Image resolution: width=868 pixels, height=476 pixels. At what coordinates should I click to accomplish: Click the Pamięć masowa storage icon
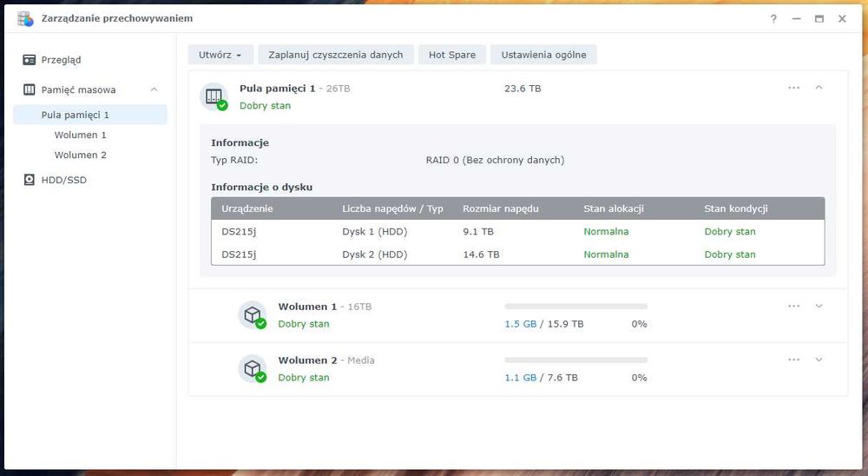click(x=30, y=89)
